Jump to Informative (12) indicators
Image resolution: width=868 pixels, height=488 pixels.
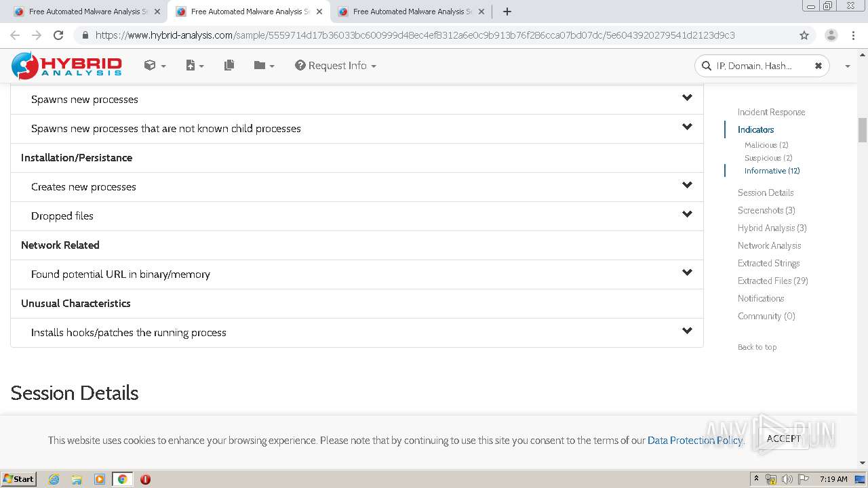pyautogui.click(x=772, y=171)
